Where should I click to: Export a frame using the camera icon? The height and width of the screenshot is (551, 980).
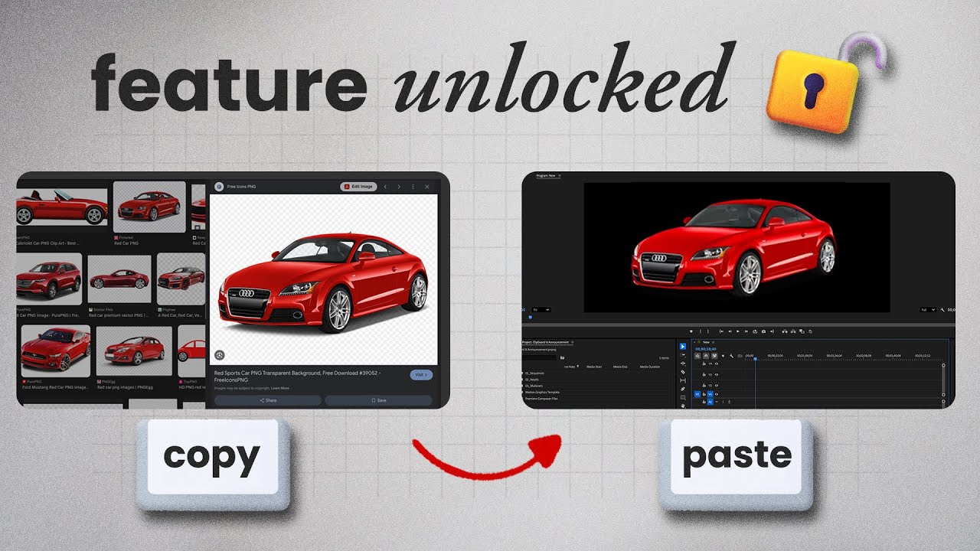pyautogui.click(x=763, y=331)
